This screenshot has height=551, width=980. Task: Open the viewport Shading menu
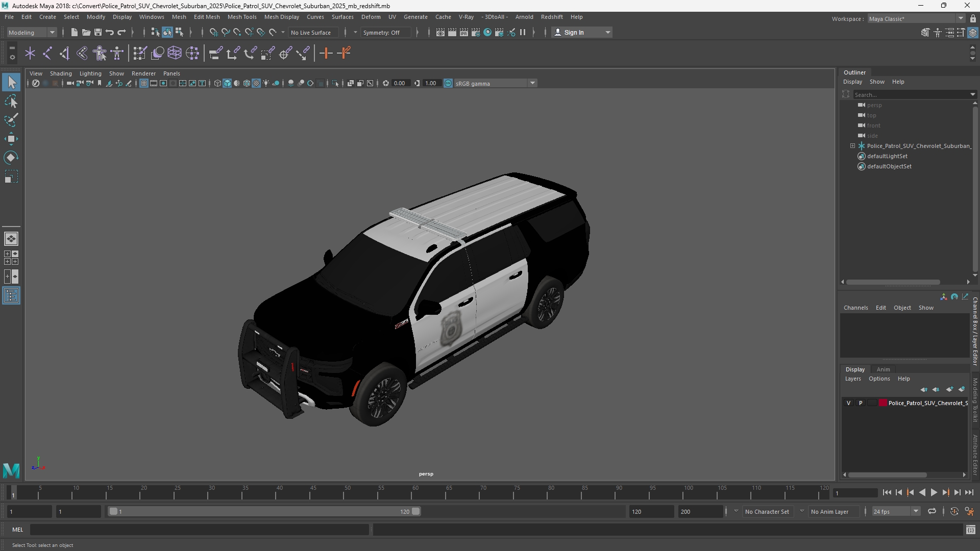tap(61, 73)
